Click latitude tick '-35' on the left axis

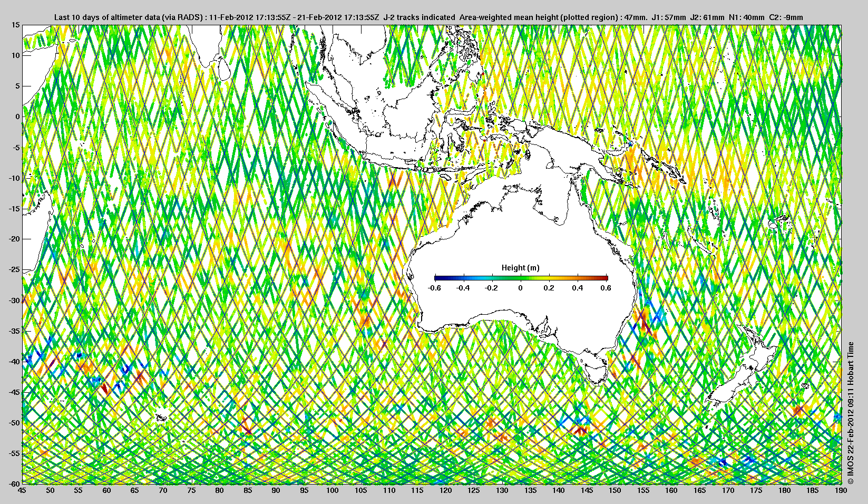point(14,331)
